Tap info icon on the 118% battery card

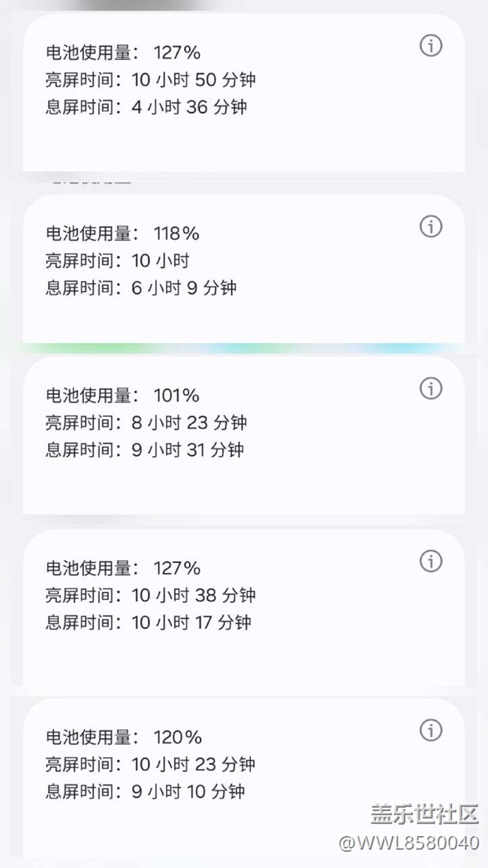pyautogui.click(x=430, y=226)
